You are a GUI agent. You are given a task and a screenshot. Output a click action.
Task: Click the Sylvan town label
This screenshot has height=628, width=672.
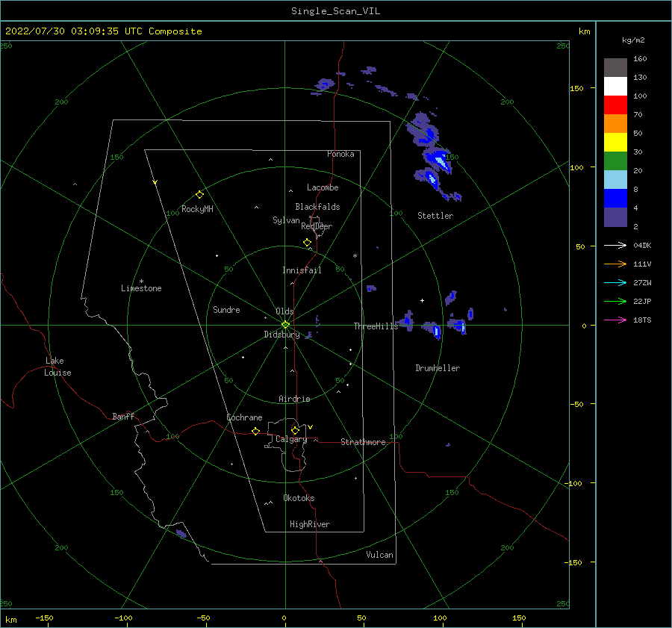pyautogui.click(x=286, y=220)
